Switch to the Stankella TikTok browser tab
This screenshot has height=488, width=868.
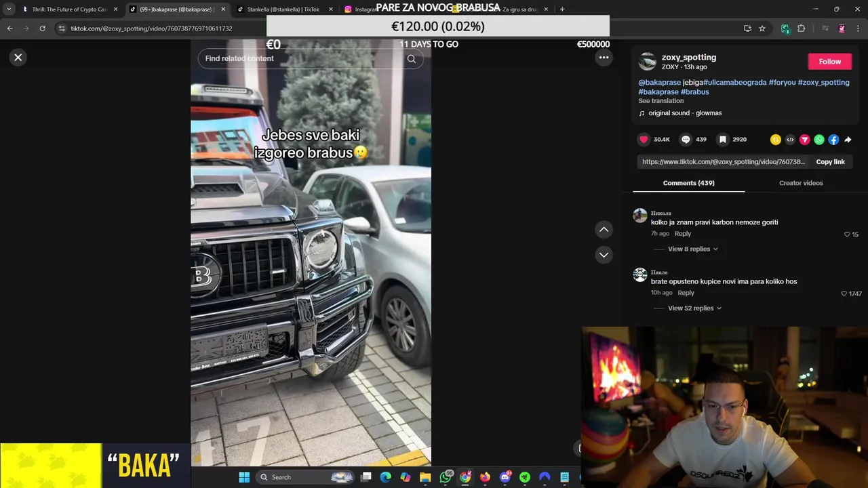coord(283,9)
